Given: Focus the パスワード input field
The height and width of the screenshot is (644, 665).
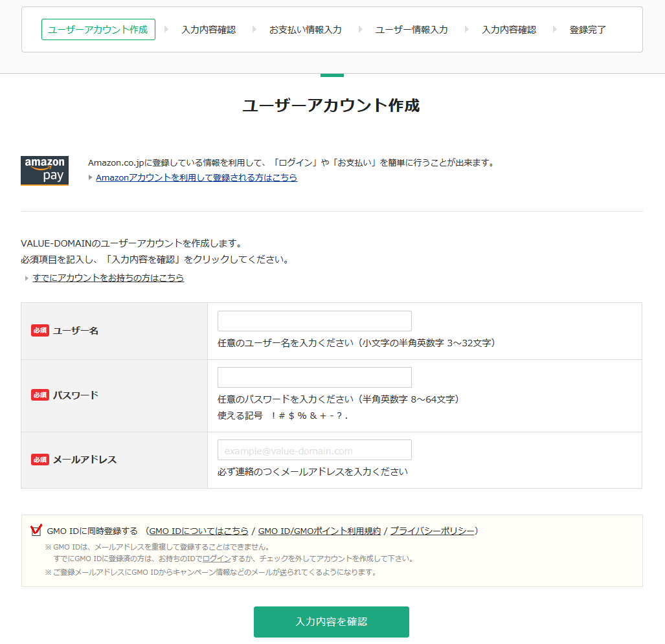Looking at the screenshot, I should coord(314,377).
